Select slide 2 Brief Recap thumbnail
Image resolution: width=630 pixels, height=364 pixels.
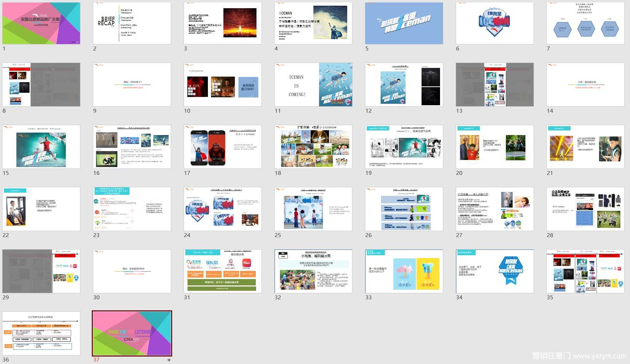pyautogui.click(x=132, y=23)
